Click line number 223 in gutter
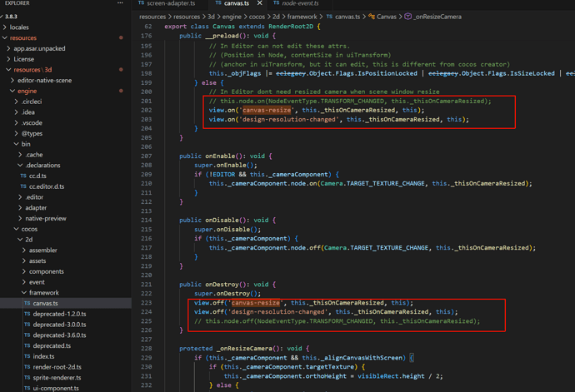Image resolution: width=575 pixels, height=392 pixels. coord(147,303)
